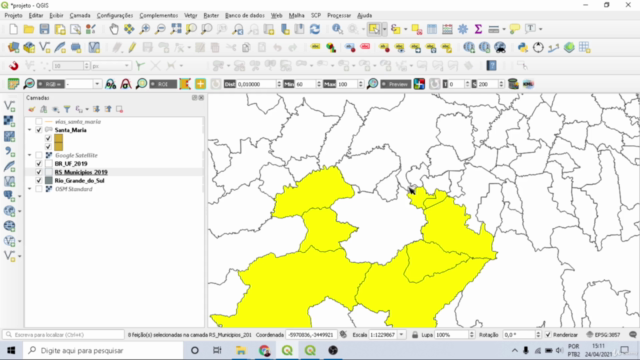Uncheck RS_Municipios_2019 layer visibility
Screen dimensions: 640x360
click(x=39, y=172)
